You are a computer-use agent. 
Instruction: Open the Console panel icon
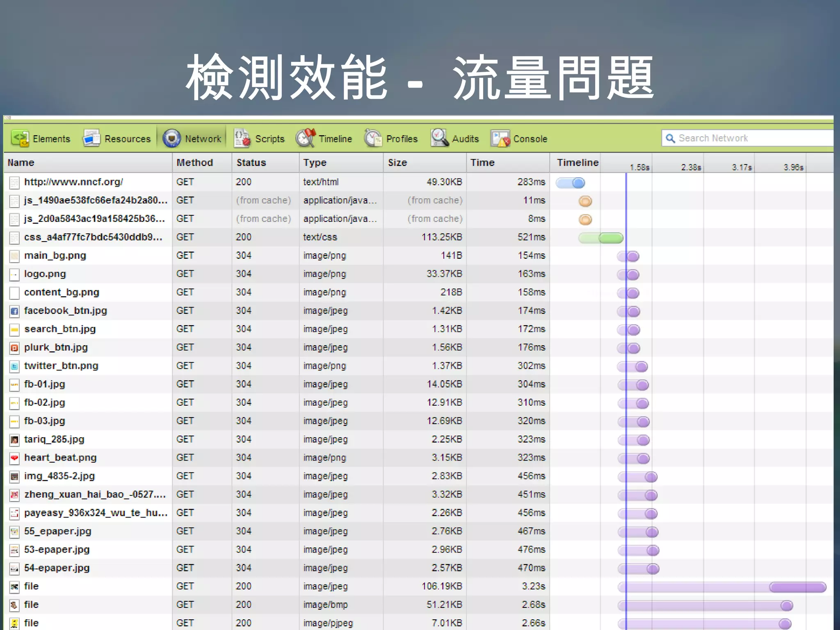[500, 139]
